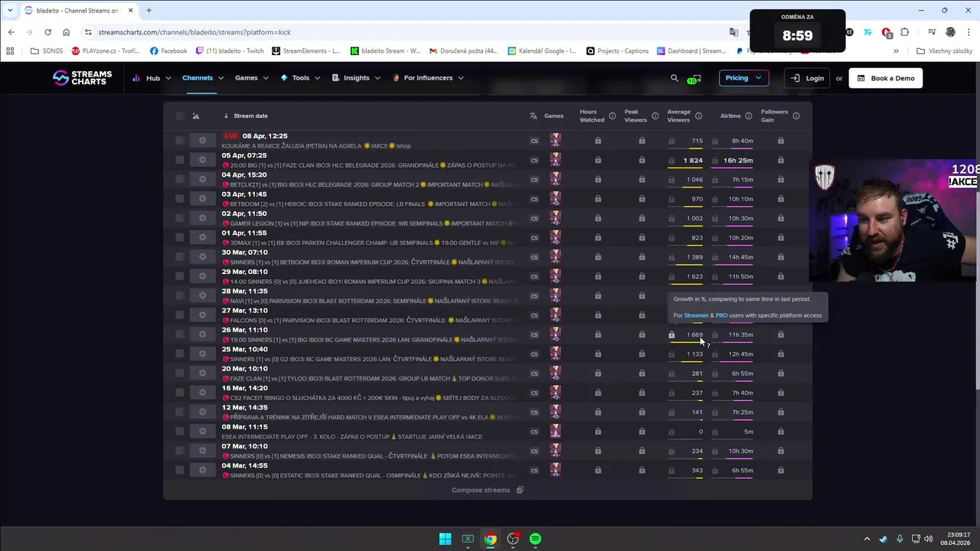Check the 16 Mar 14:20 stream checkbox
The width and height of the screenshot is (980, 551).
click(179, 393)
